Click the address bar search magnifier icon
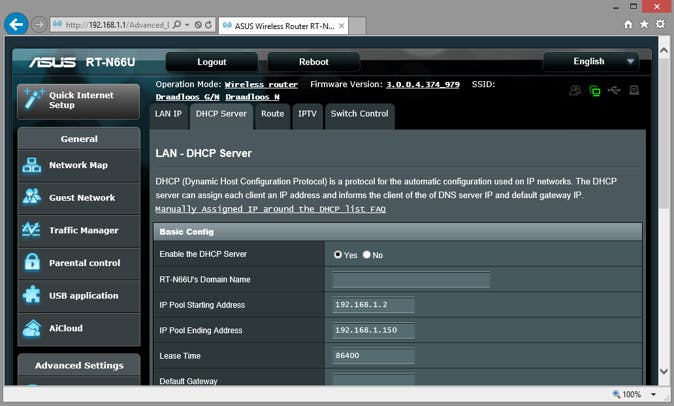This screenshot has width=674, height=406. click(177, 25)
